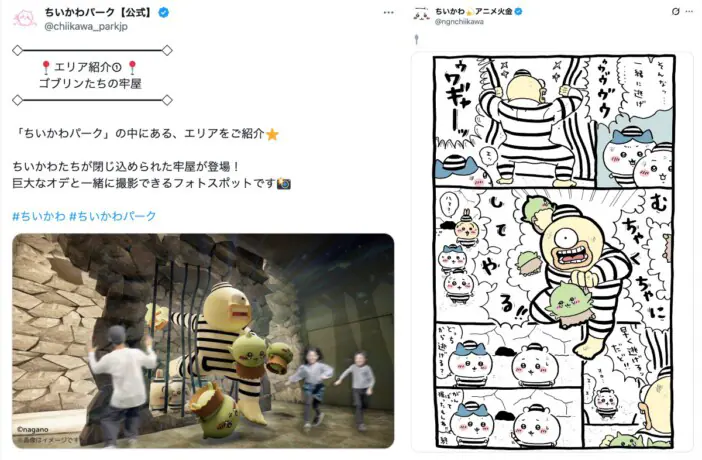Open the #ちいかわパーク hashtag
702x460 pixels.
tap(112, 216)
